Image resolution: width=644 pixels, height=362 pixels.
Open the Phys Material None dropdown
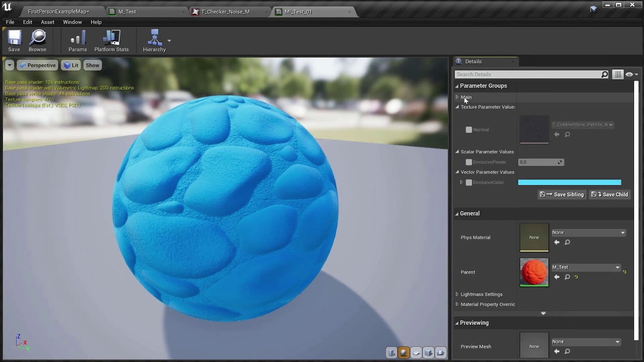click(x=589, y=233)
